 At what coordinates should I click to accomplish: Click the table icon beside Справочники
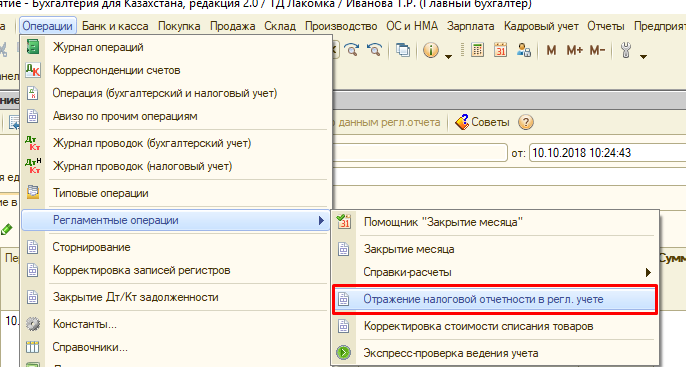33,347
